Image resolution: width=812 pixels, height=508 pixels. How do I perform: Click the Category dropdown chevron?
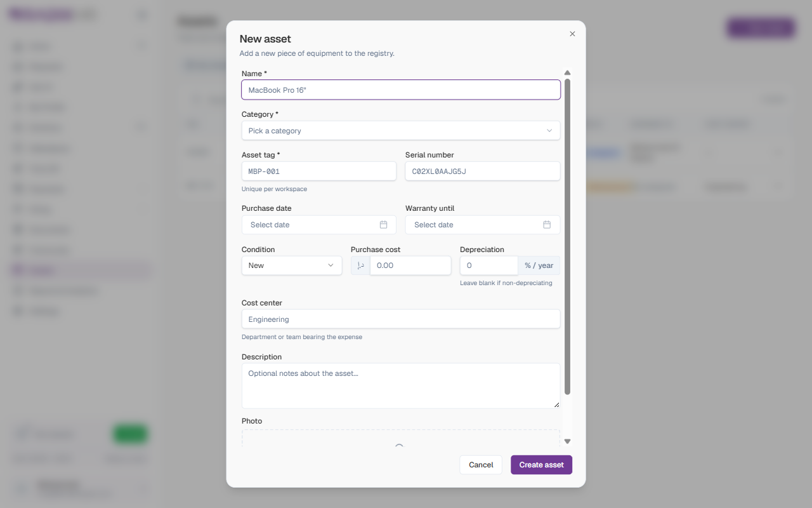click(x=549, y=131)
